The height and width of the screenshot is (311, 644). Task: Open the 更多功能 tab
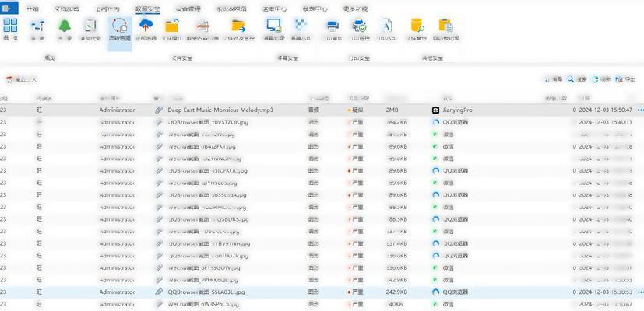coord(356,9)
